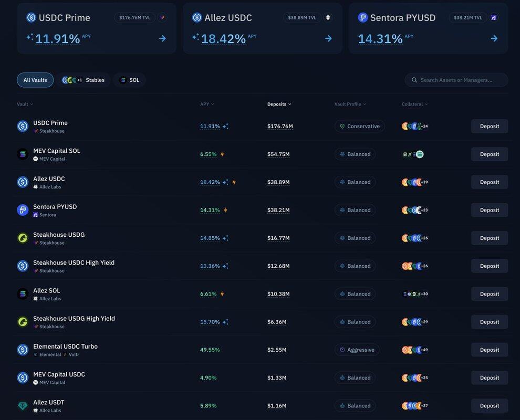This screenshot has width=520, height=420.
Task: Click collateral icons in Allez SOL row
Action: [x=415, y=294]
